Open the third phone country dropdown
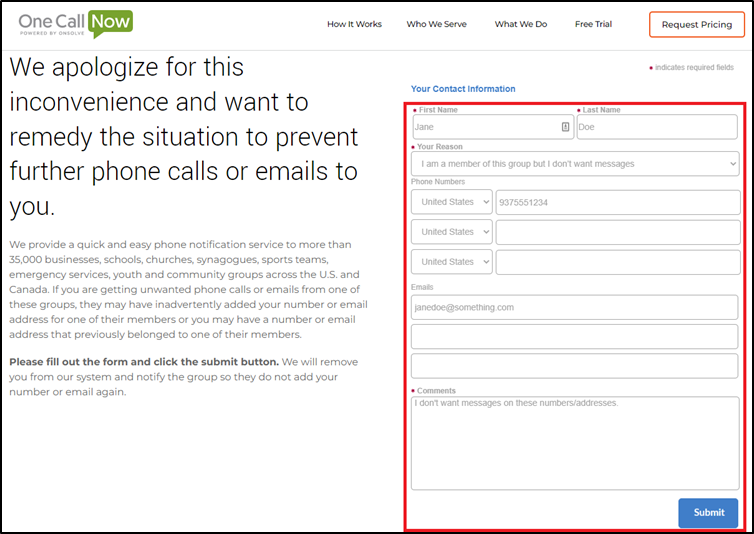754x534 pixels. (452, 262)
